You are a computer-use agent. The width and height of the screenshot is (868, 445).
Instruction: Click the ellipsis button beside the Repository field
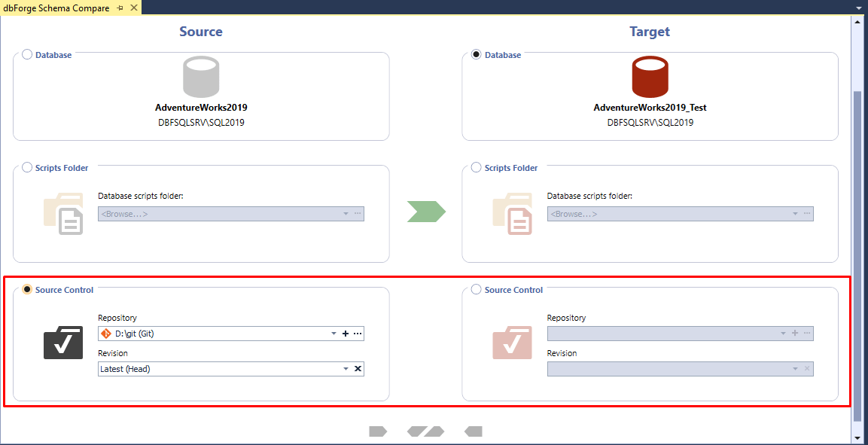point(358,333)
